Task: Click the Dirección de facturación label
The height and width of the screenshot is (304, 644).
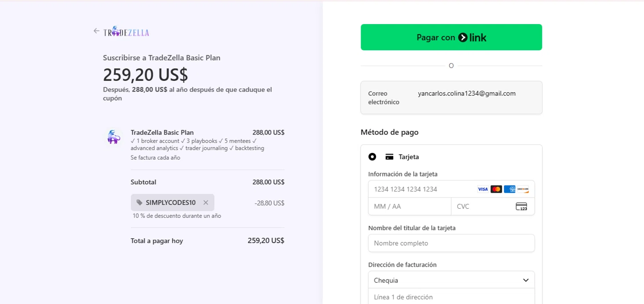Action: (x=402, y=264)
